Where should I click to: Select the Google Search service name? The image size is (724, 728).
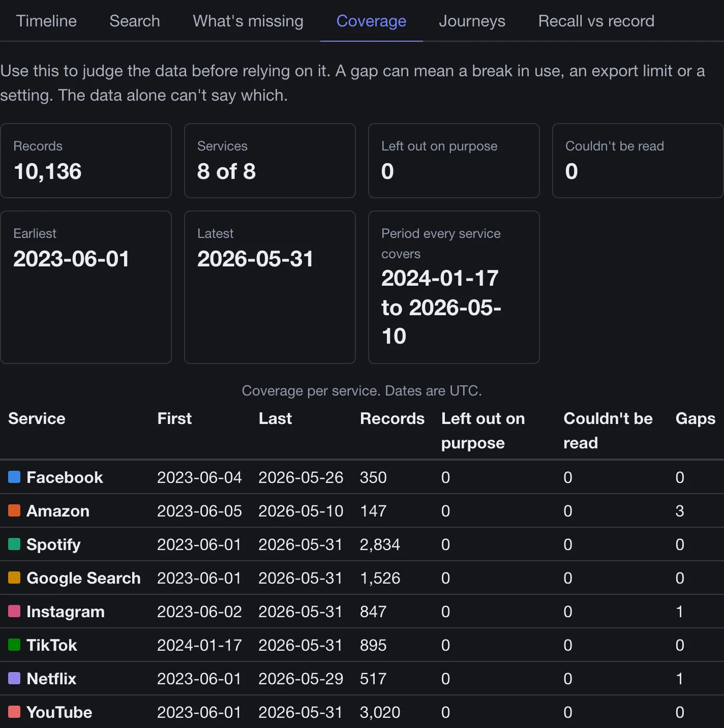[83, 578]
